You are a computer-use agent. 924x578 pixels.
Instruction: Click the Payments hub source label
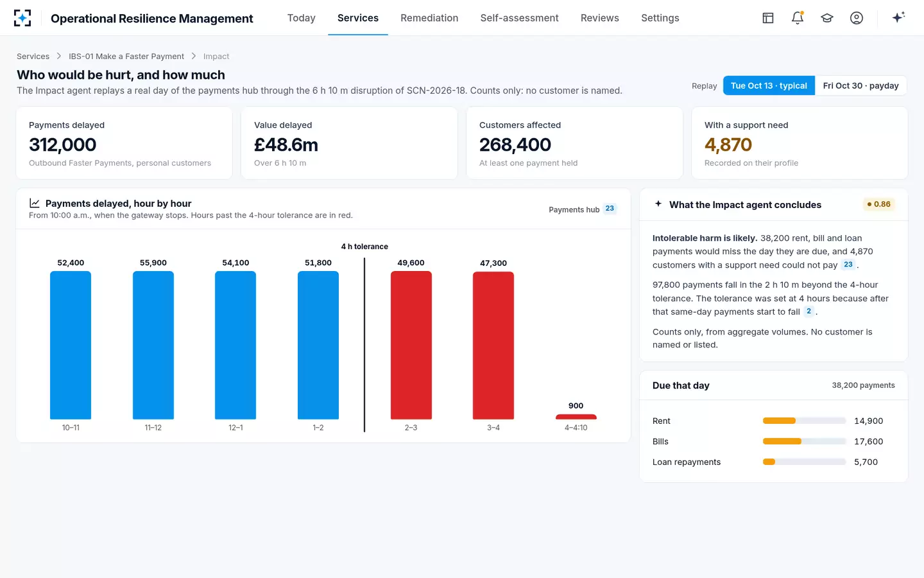(x=574, y=209)
